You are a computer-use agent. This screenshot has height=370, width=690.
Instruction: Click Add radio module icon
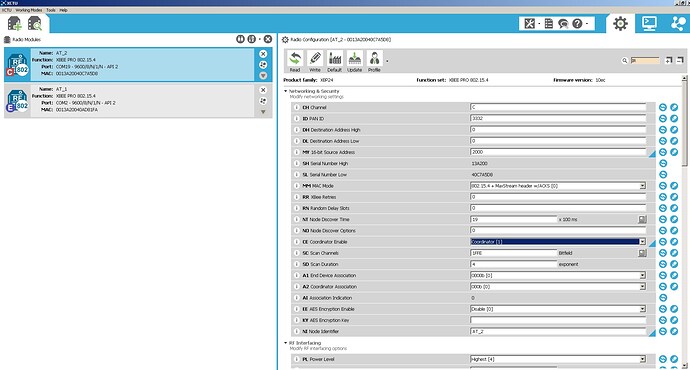tap(15, 24)
